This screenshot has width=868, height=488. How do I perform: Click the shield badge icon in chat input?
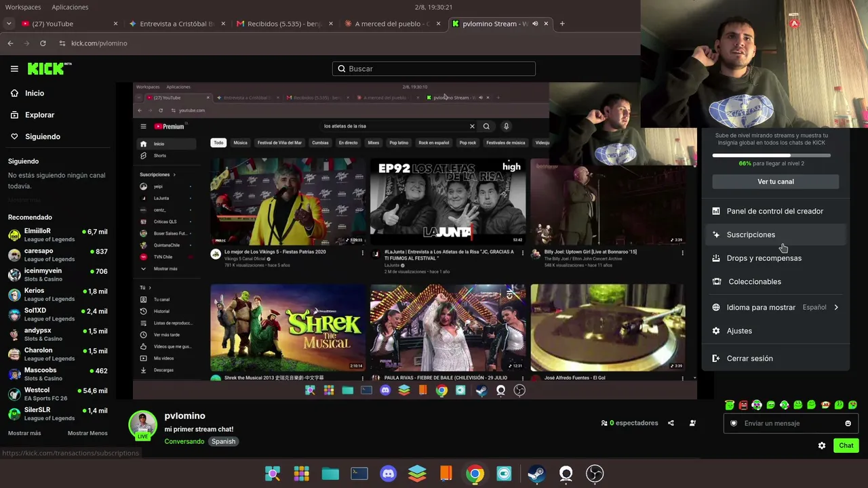click(x=734, y=424)
